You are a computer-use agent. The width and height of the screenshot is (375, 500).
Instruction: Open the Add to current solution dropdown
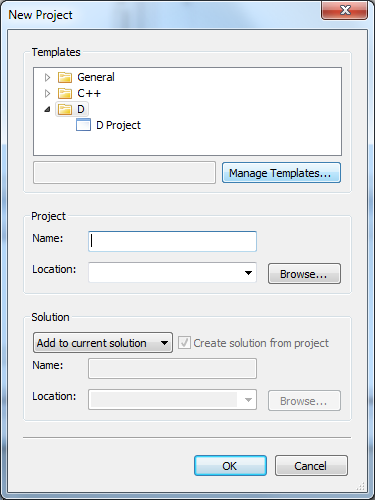pyautogui.click(x=103, y=342)
